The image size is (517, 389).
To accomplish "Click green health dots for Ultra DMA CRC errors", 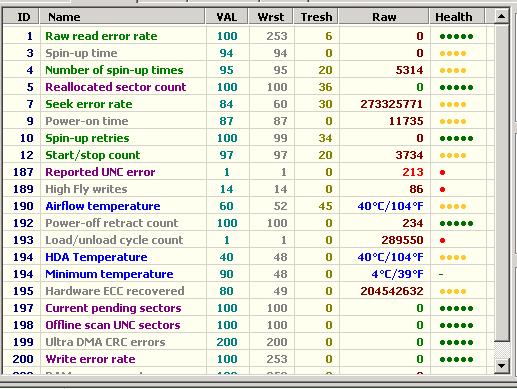I will [x=456, y=342].
